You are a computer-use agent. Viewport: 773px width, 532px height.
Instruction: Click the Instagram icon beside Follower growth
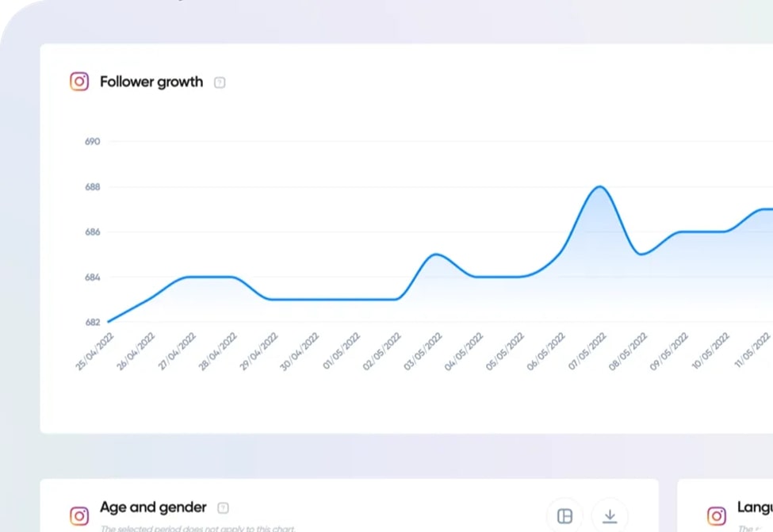[x=79, y=82]
